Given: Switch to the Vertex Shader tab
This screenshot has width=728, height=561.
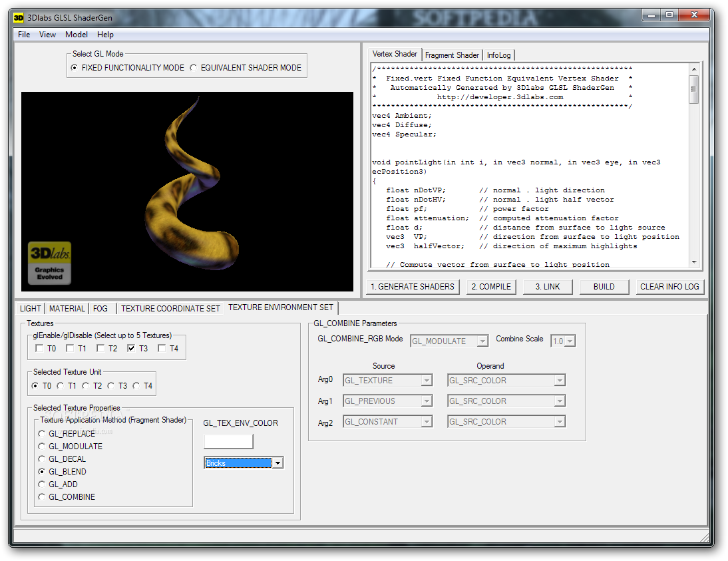Looking at the screenshot, I should coord(395,54).
